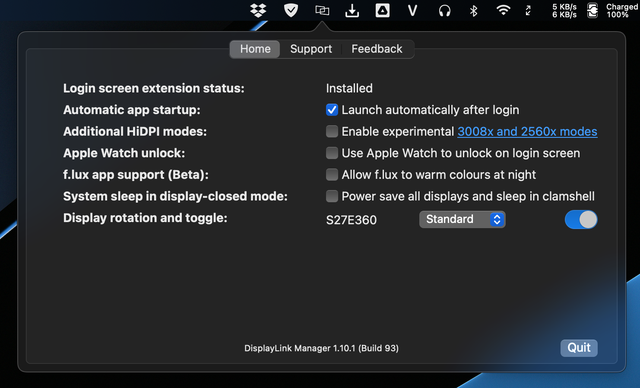Screen dimensions: 640x388
Task: Click the shield checkmark menu bar icon
Action: pyautogui.click(x=291, y=10)
